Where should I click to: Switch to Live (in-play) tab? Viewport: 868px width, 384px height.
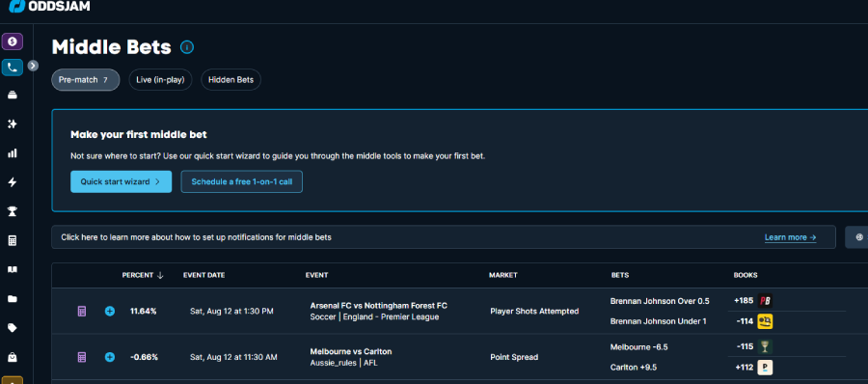pos(160,80)
